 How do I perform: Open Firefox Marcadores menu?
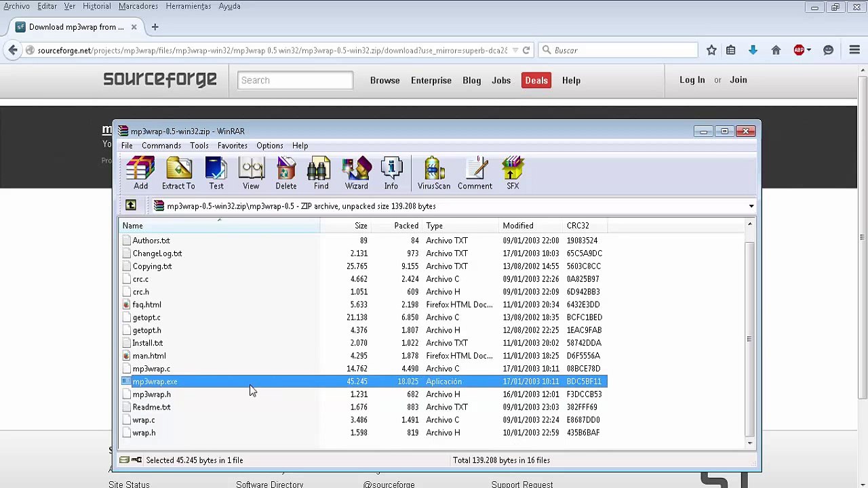(138, 6)
